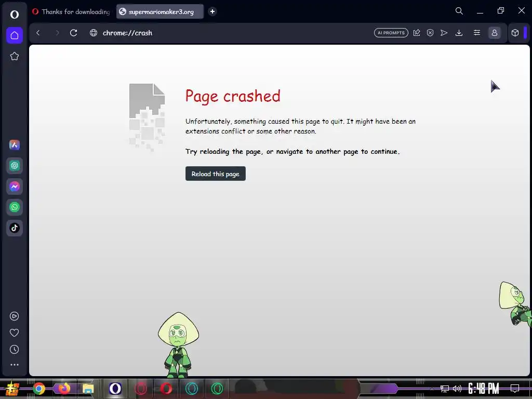
Task: Switch to active Opera One taskbar icon
Action: 115,389
